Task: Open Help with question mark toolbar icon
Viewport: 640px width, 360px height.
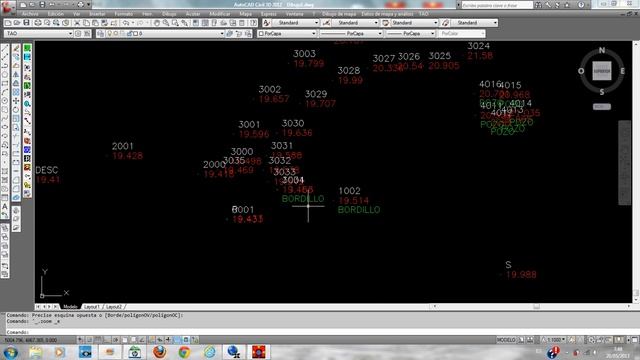Action: (x=253, y=23)
